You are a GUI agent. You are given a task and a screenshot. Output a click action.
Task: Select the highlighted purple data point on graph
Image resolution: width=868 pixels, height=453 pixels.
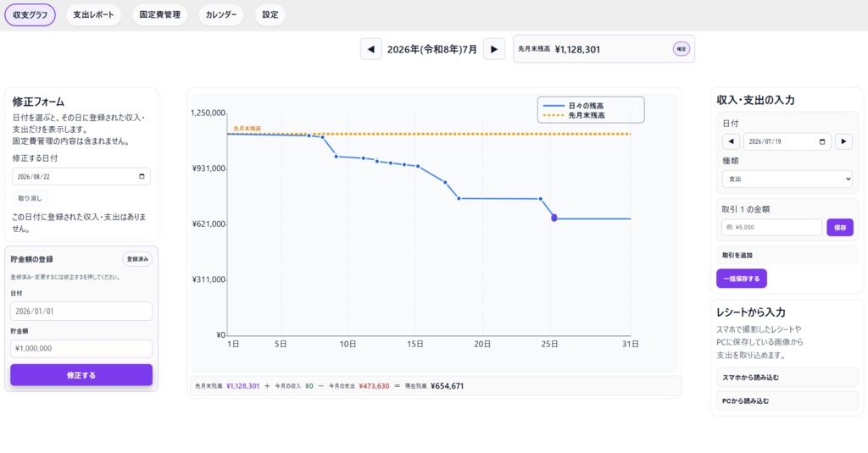point(554,218)
